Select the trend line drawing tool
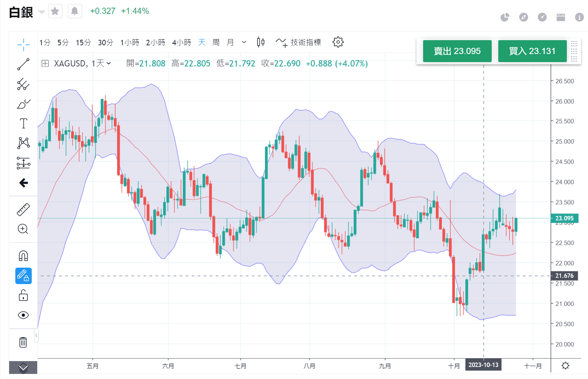The width and height of the screenshot is (588, 379). click(23, 64)
